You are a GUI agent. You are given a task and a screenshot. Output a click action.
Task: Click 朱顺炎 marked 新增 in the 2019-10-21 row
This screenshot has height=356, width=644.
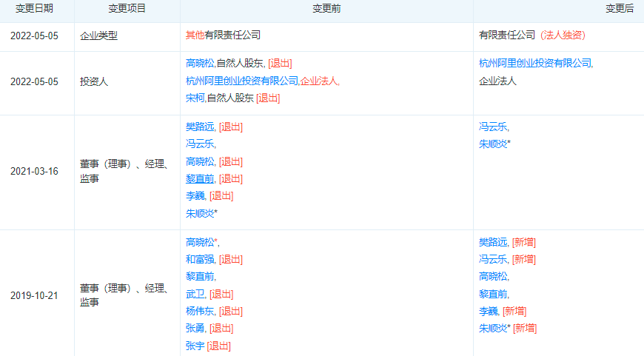pos(493,328)
